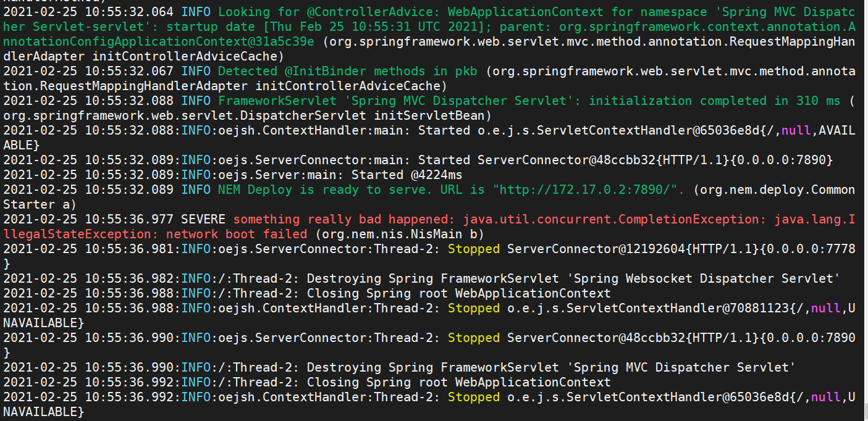Click 'Looking for @ControllerAdvice' log message
This screenshot has height=421, width=868.
coord(326,12)
